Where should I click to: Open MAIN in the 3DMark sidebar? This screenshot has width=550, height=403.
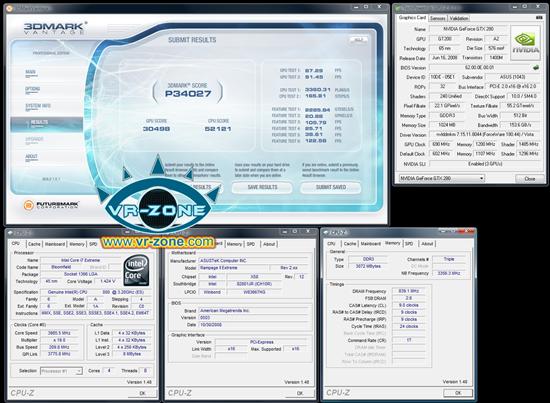tap(31, 73)
